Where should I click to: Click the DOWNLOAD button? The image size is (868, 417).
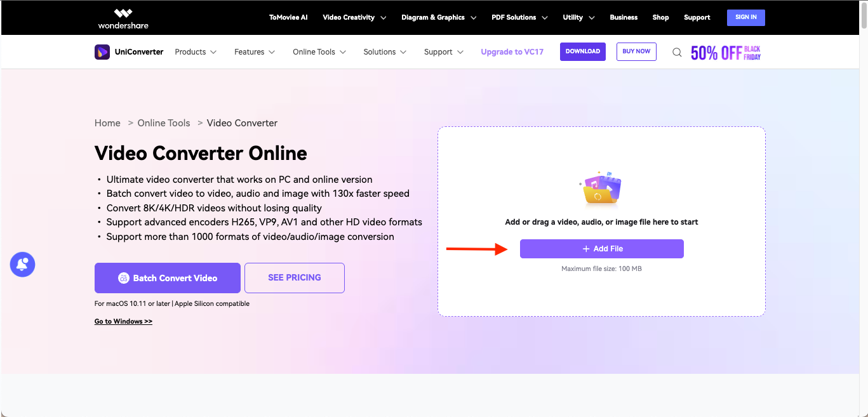click(582, 51)
